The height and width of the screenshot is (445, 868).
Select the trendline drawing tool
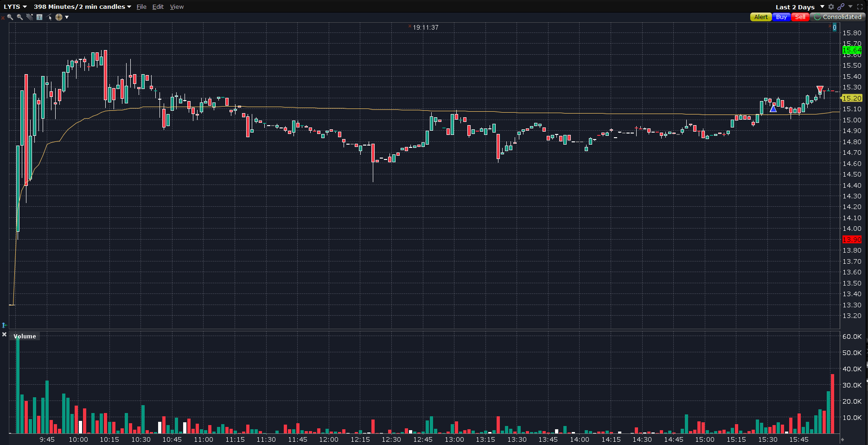(x=30, y=17)
